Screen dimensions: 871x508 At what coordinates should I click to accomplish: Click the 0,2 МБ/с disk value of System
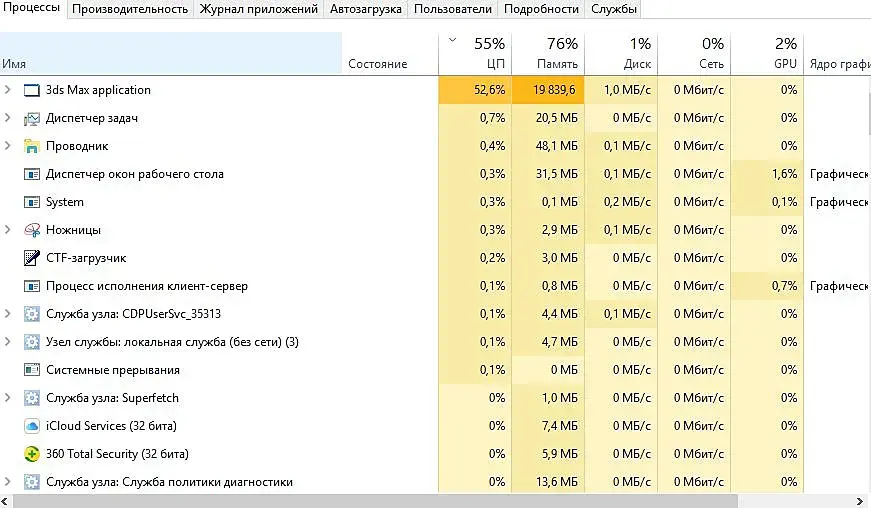coord(627,202)
